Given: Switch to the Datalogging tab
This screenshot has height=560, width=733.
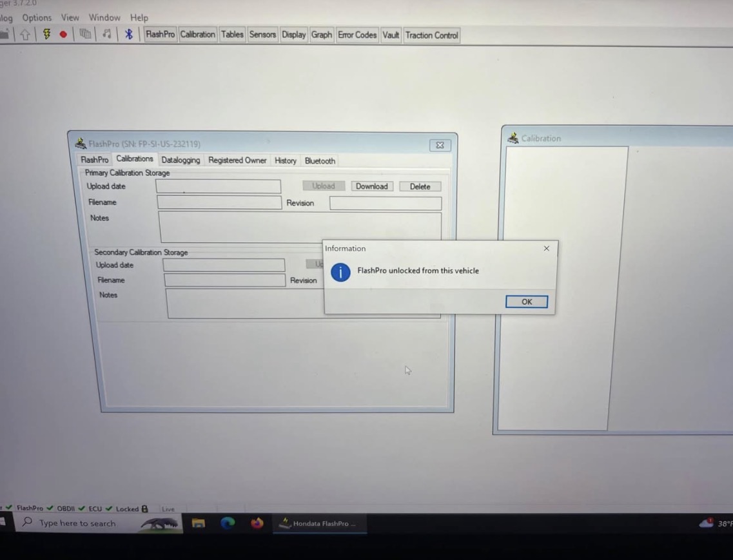Looking at the screenshot, I should (181, 160).
